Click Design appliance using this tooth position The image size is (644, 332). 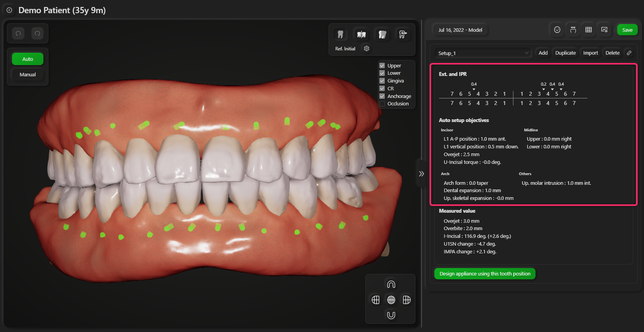click(485, 274)
